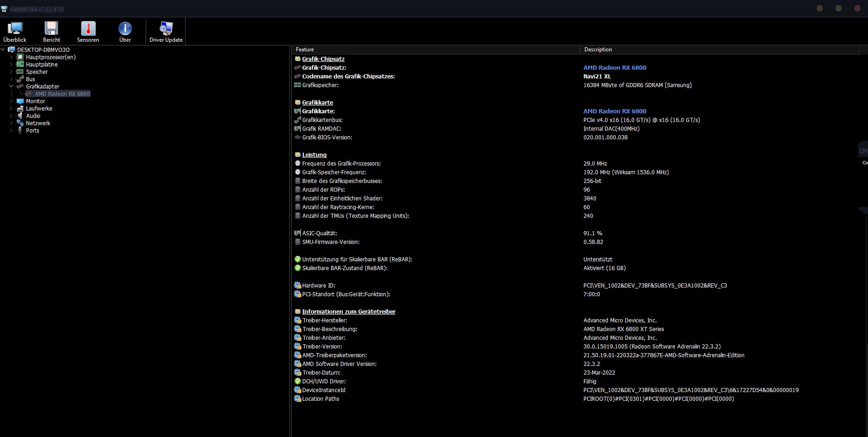
Task: Collapse the Grafikadapter tree node
Action: [x=11, y=86]
